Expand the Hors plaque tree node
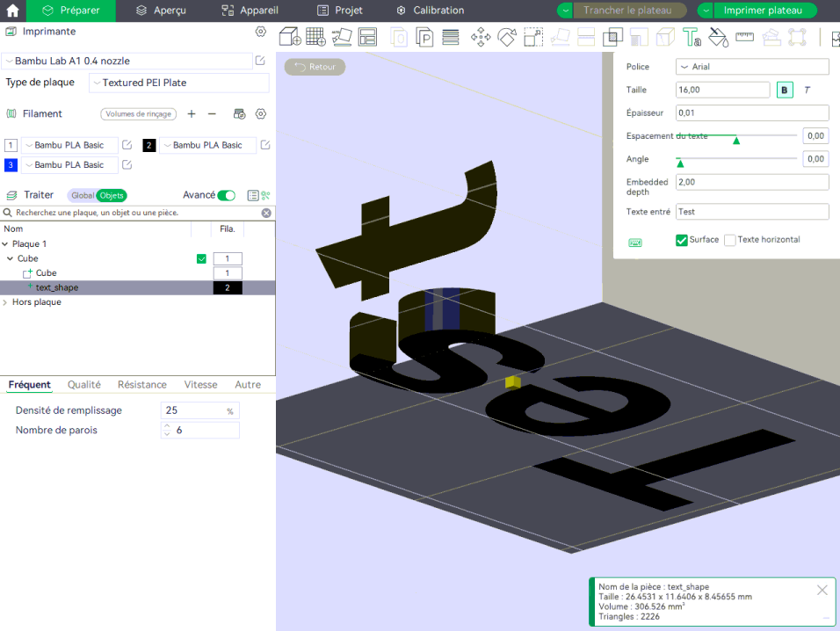The width and height of the screenshot is (840, 631). 5,302
